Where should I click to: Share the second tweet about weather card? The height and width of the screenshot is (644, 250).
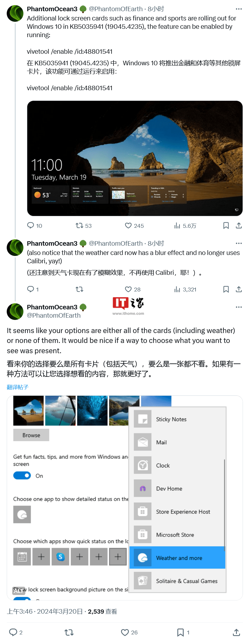pos(239,289)
